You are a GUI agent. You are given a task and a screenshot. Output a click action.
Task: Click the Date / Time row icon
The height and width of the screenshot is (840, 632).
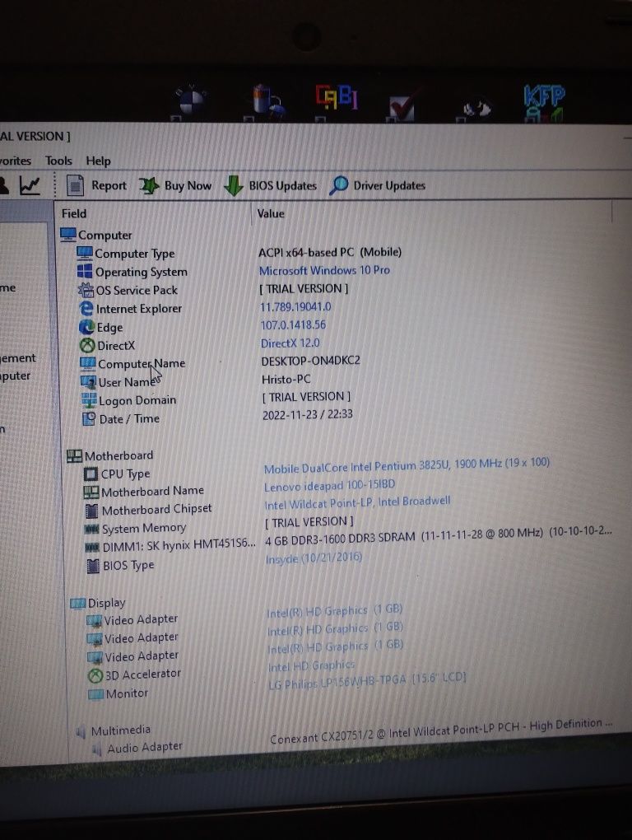[89, 418]
